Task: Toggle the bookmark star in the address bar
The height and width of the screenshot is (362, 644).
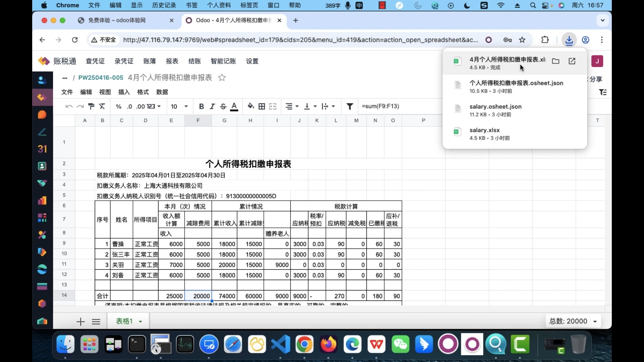Action: [x=522, y=40]
